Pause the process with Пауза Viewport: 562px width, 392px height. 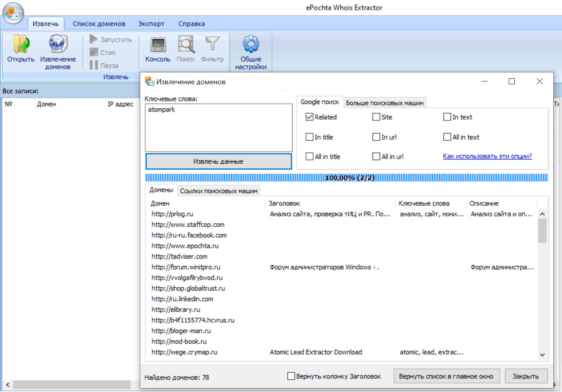[104, 65]
